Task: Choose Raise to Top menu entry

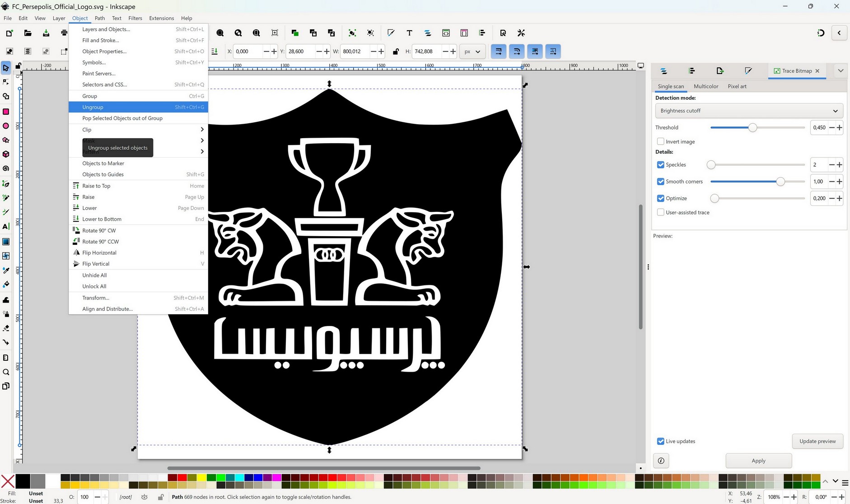Action: pos(138,186)
